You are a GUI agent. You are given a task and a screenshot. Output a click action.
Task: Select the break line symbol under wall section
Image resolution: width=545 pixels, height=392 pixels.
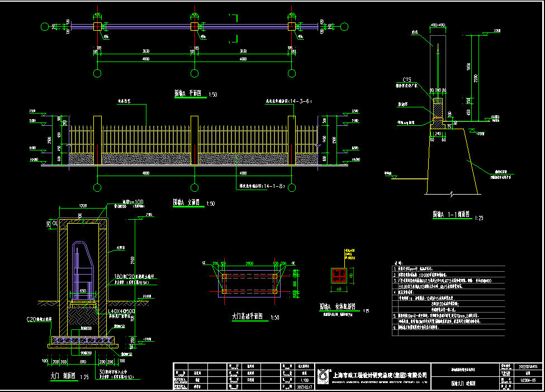coord(451,195)
